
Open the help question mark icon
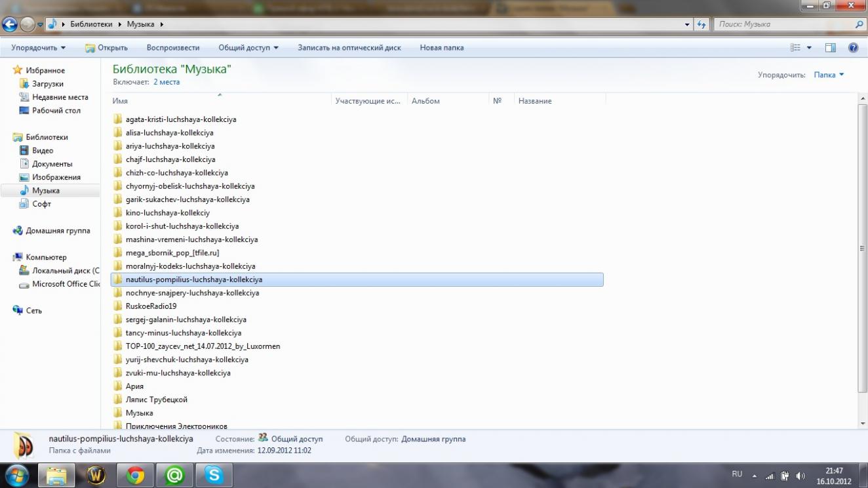(x=853, y=48)
